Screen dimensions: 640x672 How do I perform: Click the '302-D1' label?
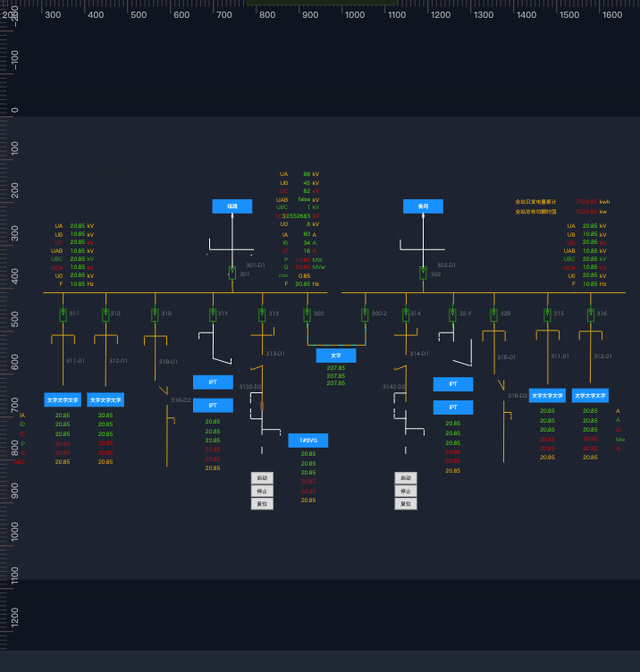pyautogui.click(x=446, y=265)
